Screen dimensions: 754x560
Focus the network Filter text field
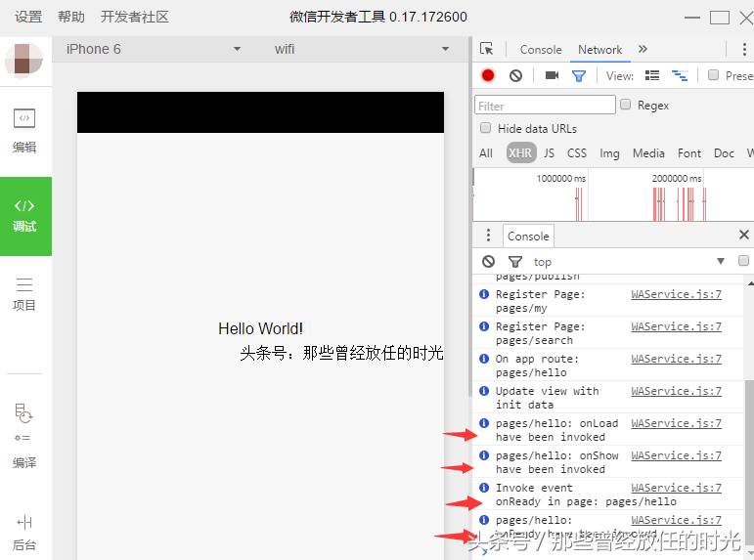(x=545, y=105)
